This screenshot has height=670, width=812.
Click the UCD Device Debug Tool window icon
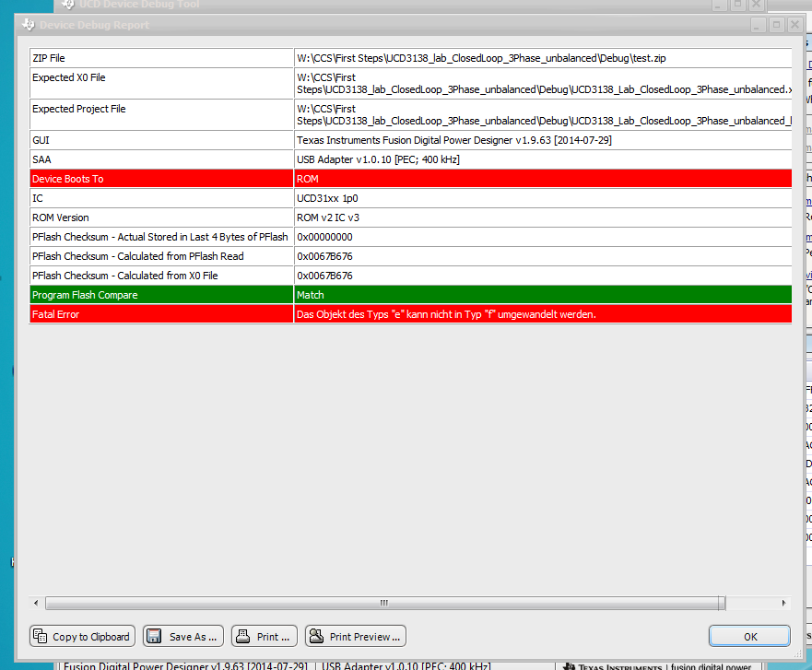tap(68, 4)
